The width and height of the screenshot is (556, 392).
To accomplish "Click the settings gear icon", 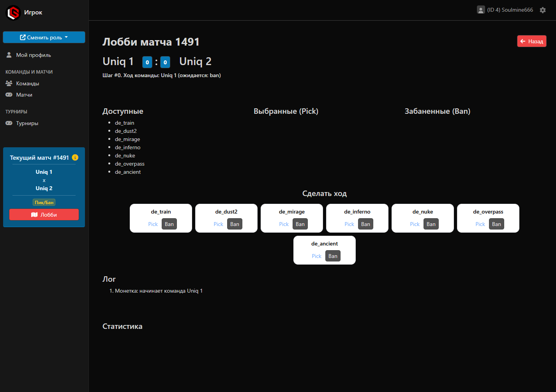I will 543,10.
